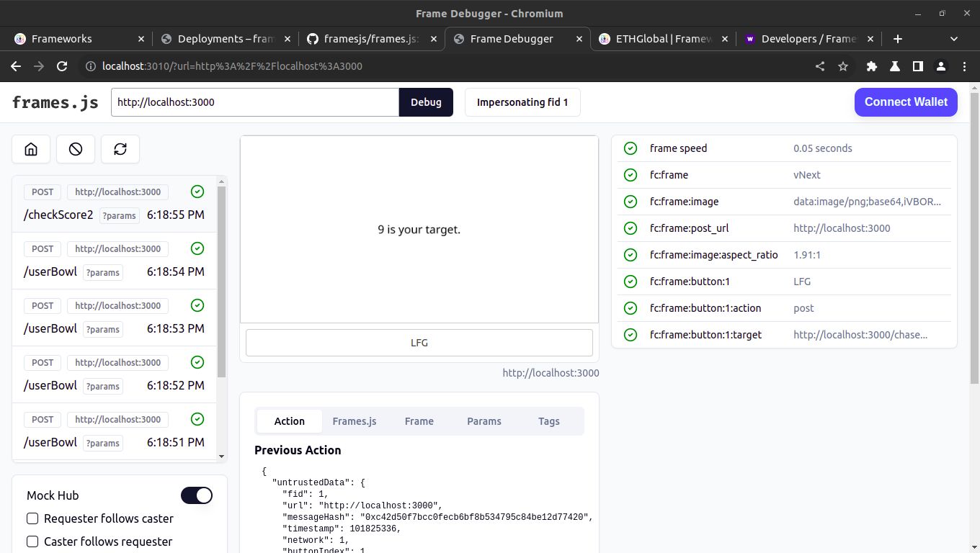Close the Frame Debugger tab
980x553 pixels.
pos(579,39)
